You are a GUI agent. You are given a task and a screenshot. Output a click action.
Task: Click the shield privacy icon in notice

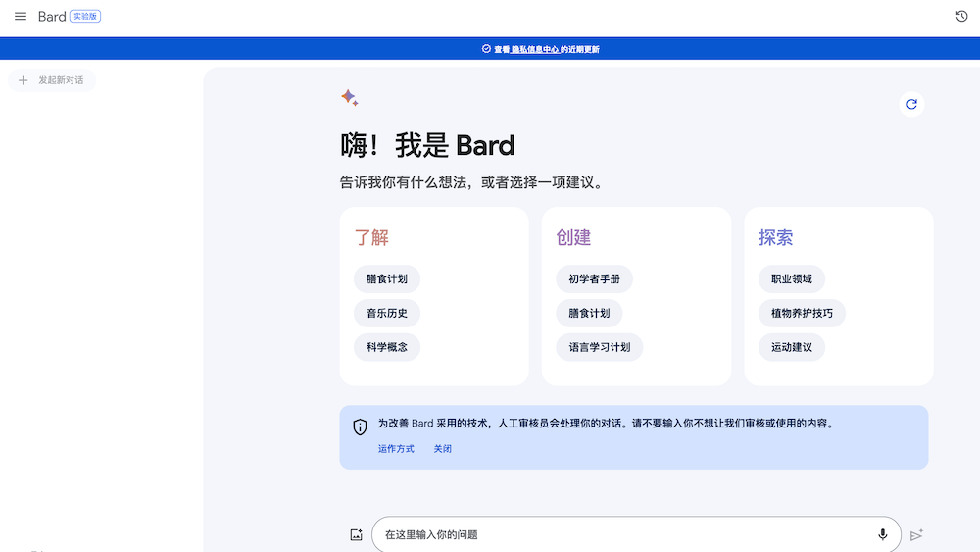click(360, 427)
